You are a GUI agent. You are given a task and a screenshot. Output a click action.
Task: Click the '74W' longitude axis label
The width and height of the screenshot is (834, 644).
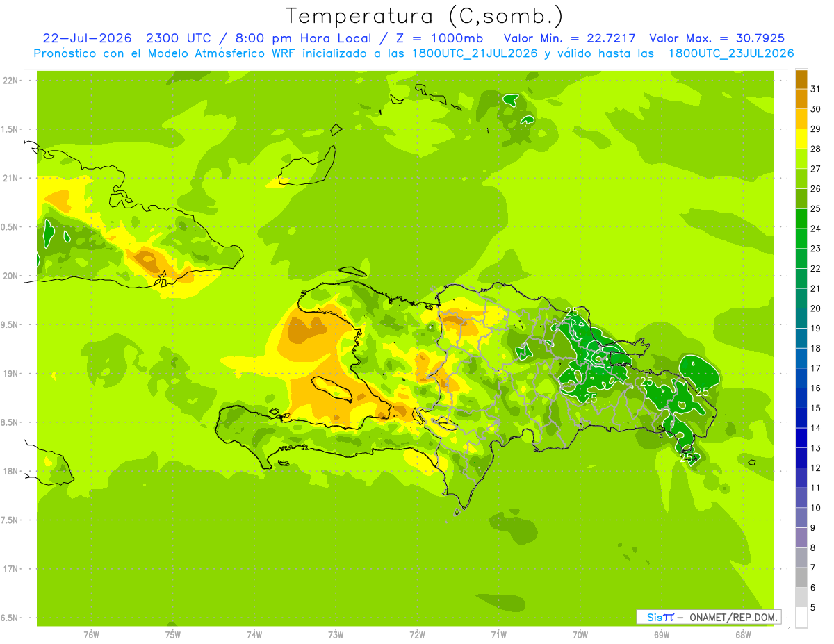point(254,635)
